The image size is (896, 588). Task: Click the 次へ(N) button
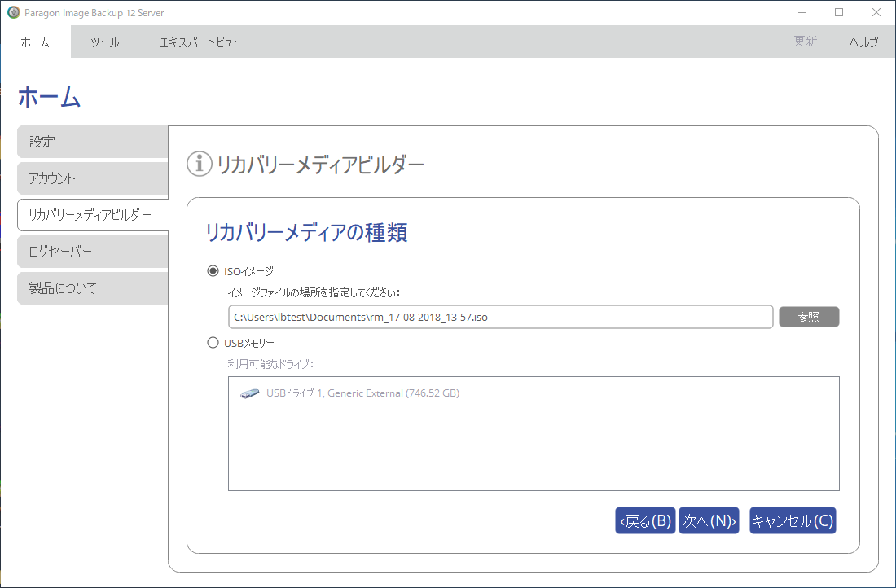point(709,521)
